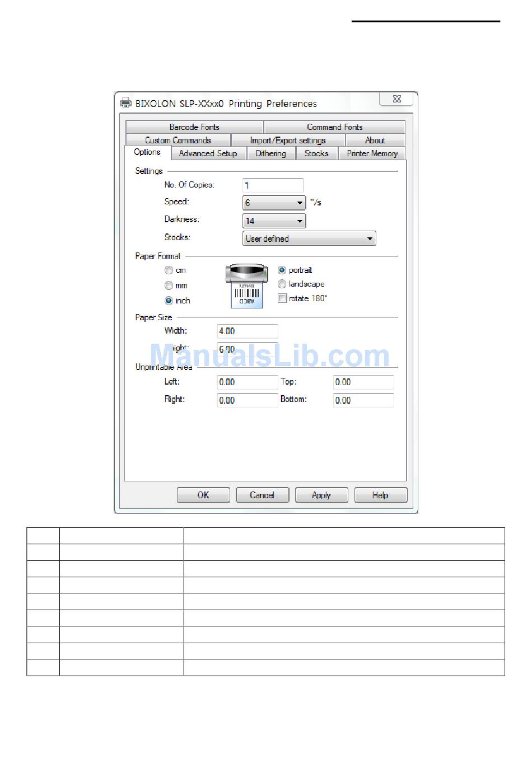Viewport: 532px width, 772px height.
Task: Choose landscape orientation
Action: (282, 284)
